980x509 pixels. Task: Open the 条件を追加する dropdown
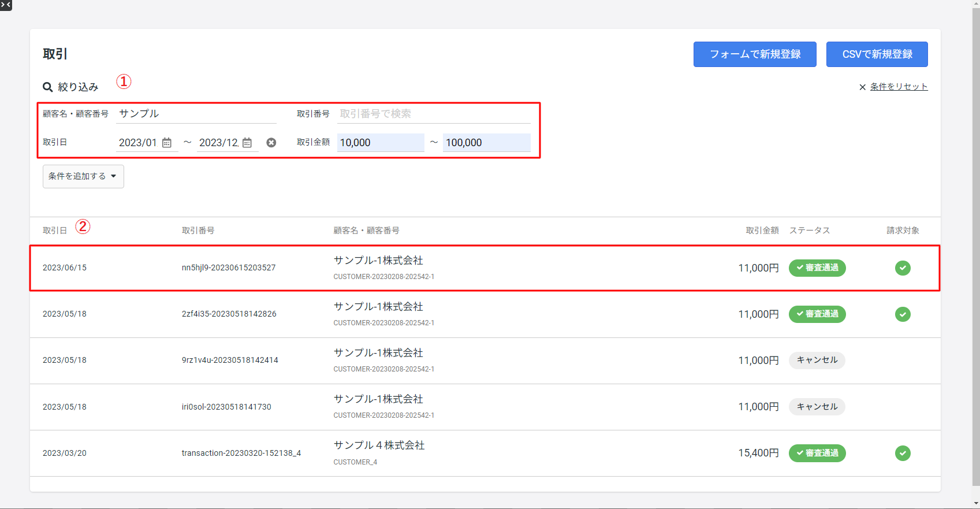click(x=83, y=176)
